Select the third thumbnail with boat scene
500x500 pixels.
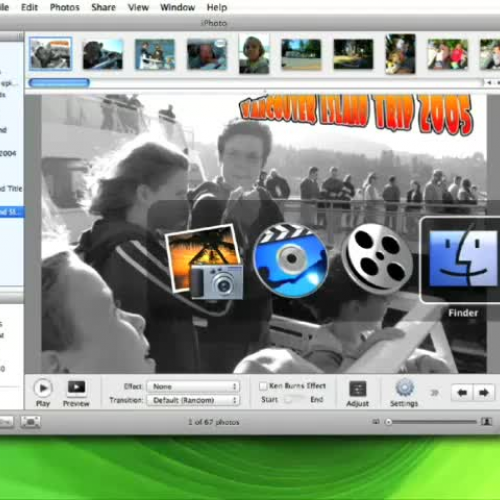point(155,54)
